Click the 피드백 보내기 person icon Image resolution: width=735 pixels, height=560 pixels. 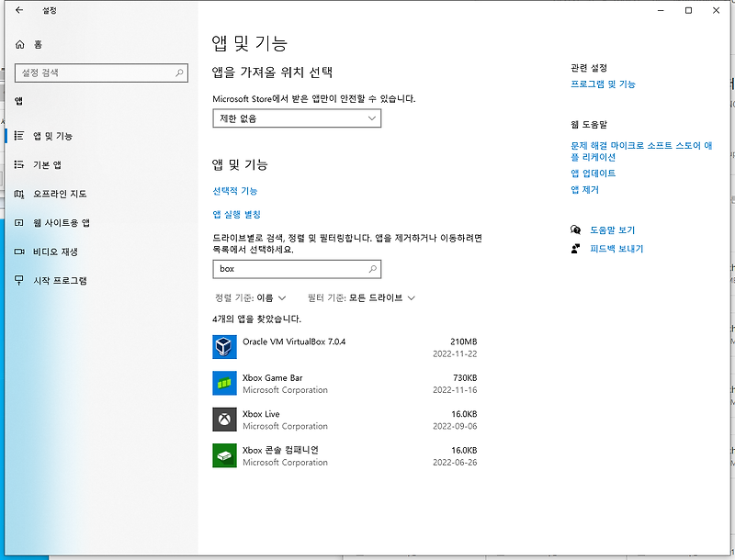(576, 249)
